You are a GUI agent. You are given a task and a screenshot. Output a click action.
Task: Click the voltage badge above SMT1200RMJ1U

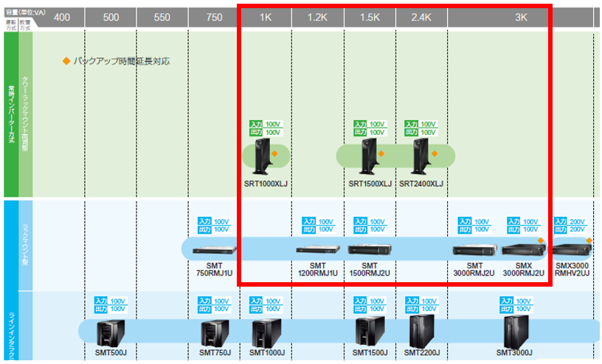(318, 225)
